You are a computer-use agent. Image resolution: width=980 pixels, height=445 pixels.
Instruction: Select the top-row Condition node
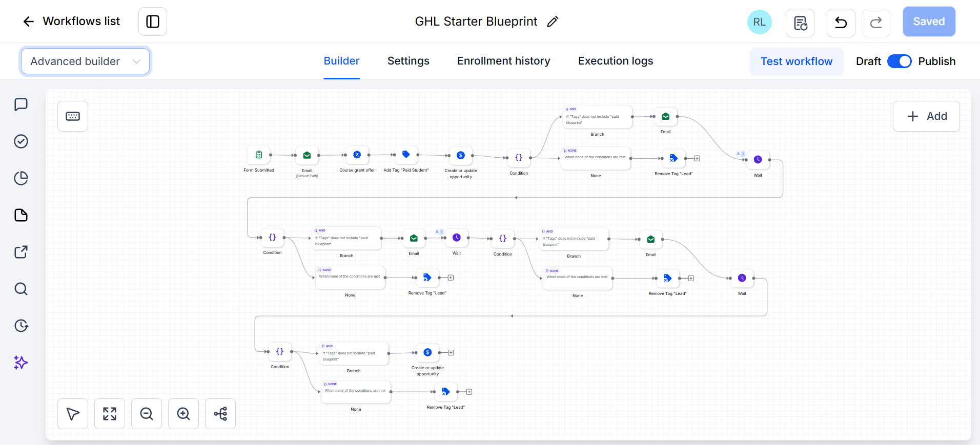[519, 158]
